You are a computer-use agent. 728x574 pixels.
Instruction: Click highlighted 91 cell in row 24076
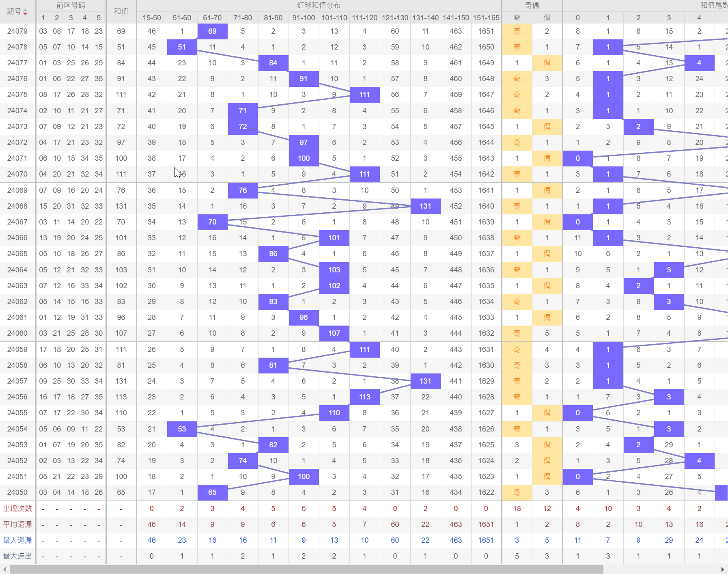point(304,79)
